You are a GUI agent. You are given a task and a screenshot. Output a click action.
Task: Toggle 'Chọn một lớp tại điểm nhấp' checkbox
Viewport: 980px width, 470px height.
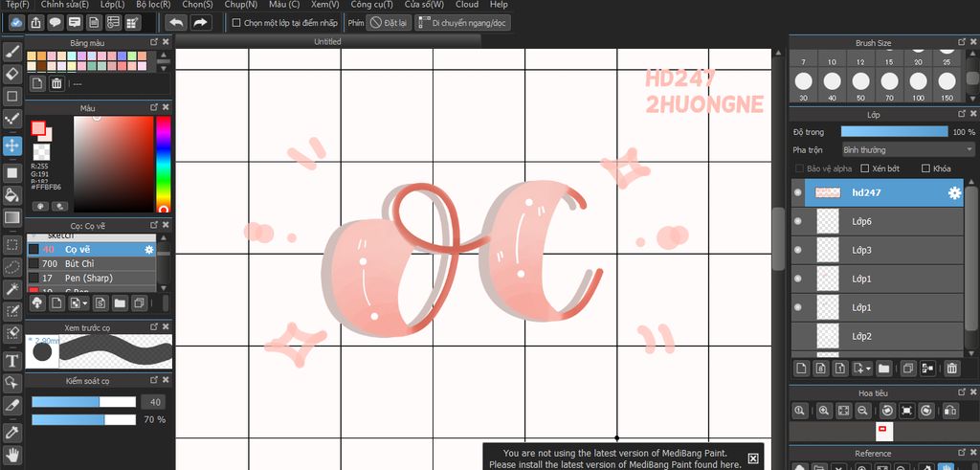click(236, 23)
